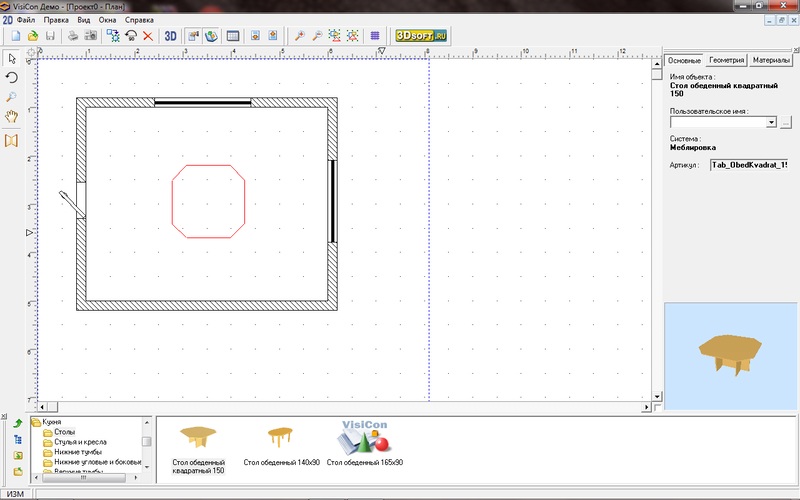Rotate the object 90 degrees
This screenshot has width=800, height=500.
[131, 36]
